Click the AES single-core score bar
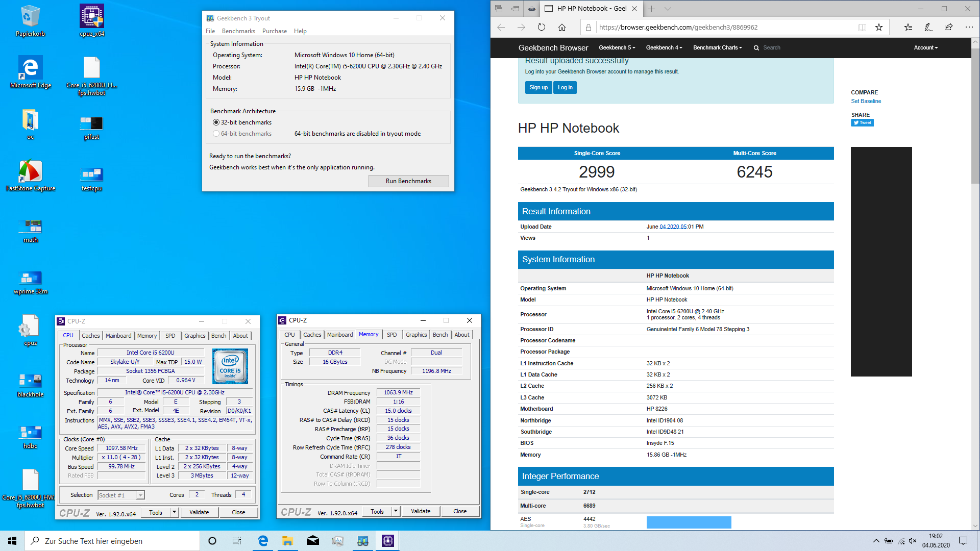This screenshot has height=551, width=980. [689, 522]
